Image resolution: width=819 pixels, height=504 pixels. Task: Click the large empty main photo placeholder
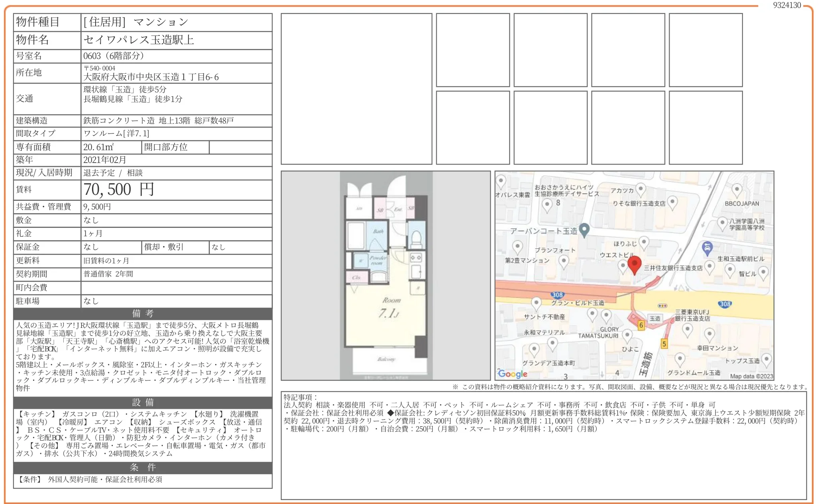tap(356, 89)
